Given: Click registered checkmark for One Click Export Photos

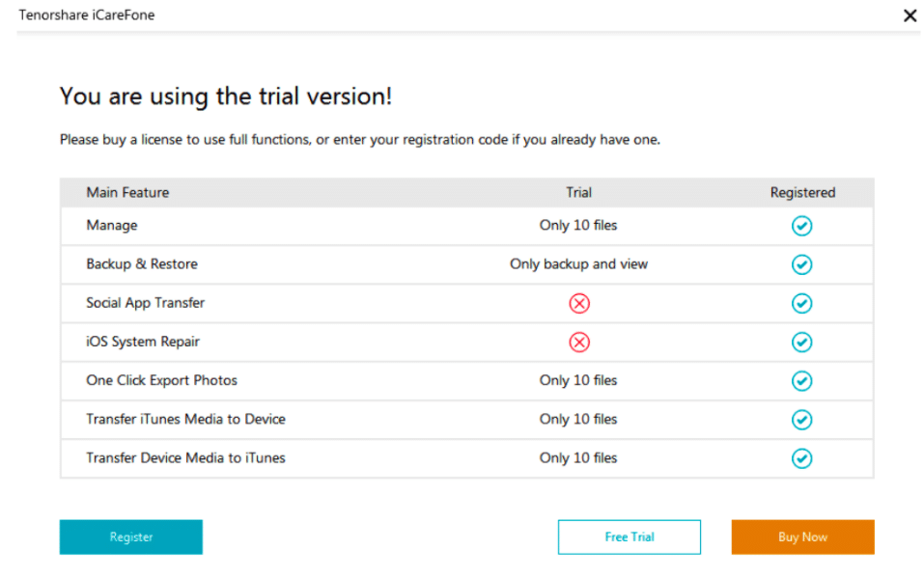Looking at the screenshot, I should 801,380.
